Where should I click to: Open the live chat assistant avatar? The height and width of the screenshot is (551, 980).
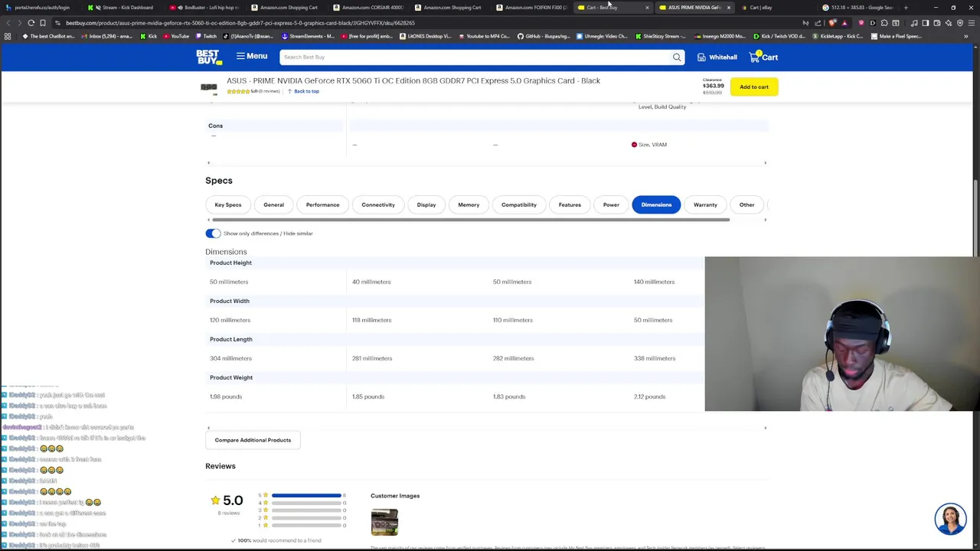[950, 519]
